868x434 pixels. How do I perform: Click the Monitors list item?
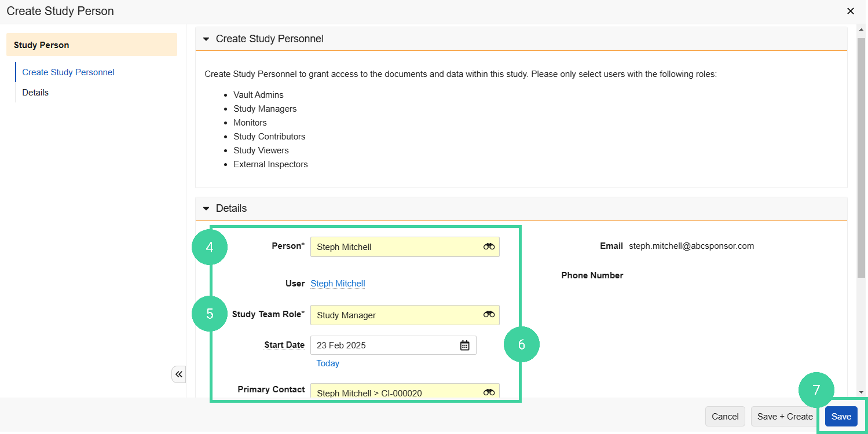[x=250, y=123]
